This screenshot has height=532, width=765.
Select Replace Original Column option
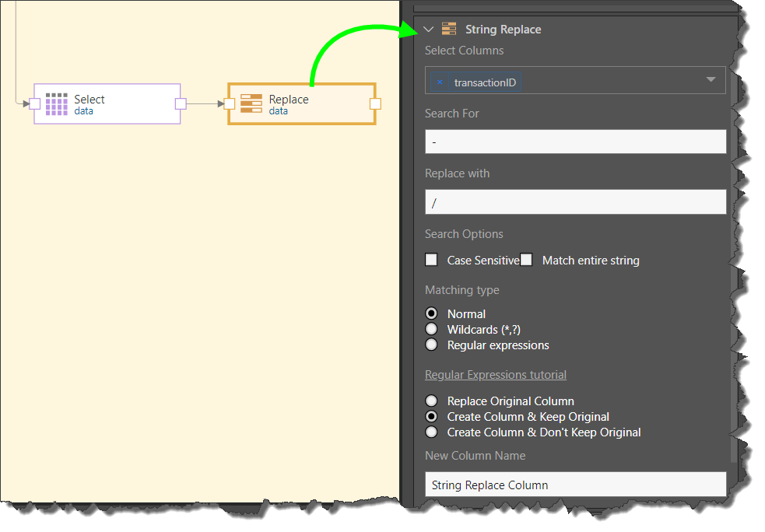pos(432,401)
